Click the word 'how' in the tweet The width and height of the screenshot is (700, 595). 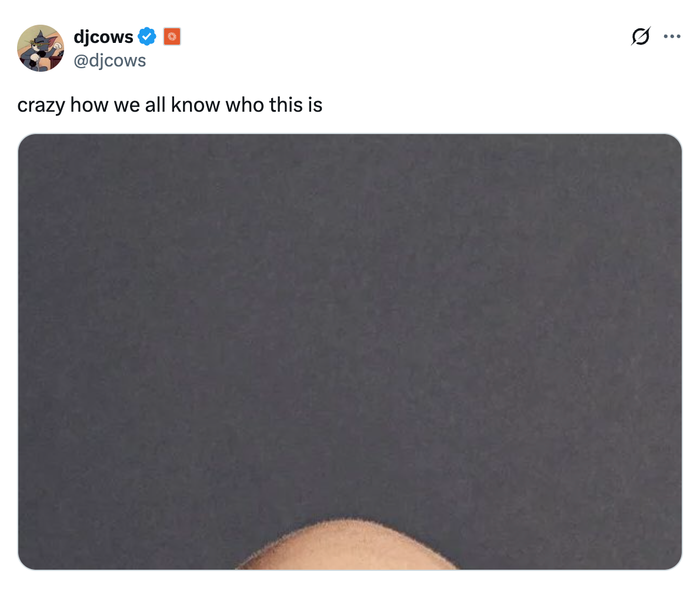coord(89,105)
